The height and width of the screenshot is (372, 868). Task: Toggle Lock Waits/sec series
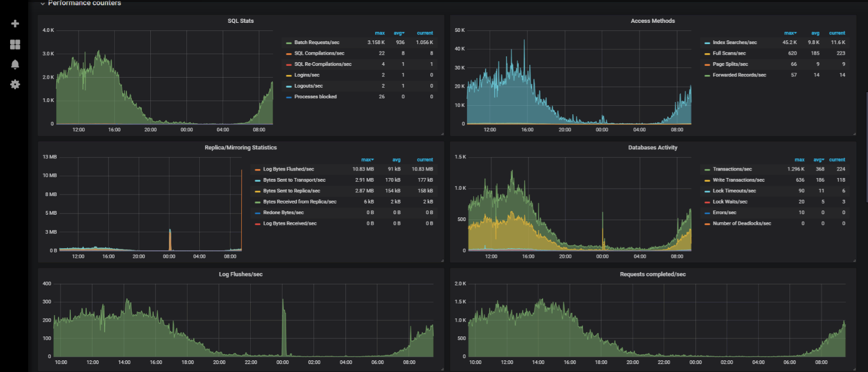[x=730, y=202]
